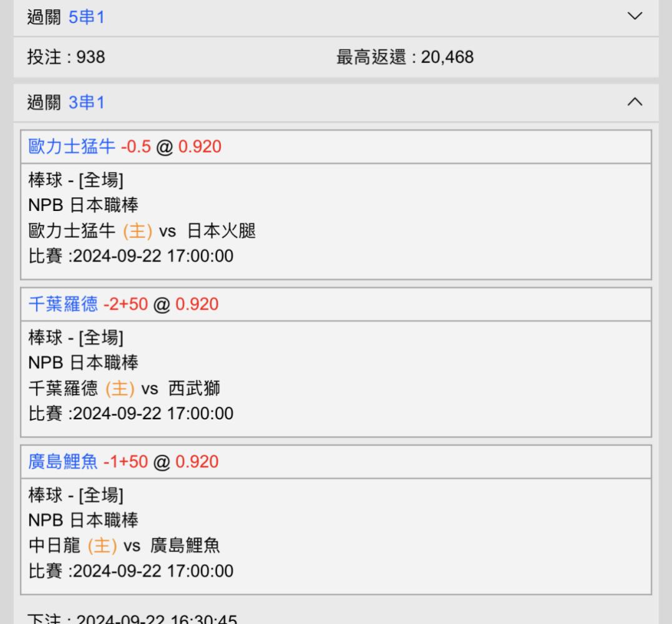The image size is (672, 624).
Task: Click 棒球 - [全場] in 歐力士猛牛 card
Action: tap(76, 180)
